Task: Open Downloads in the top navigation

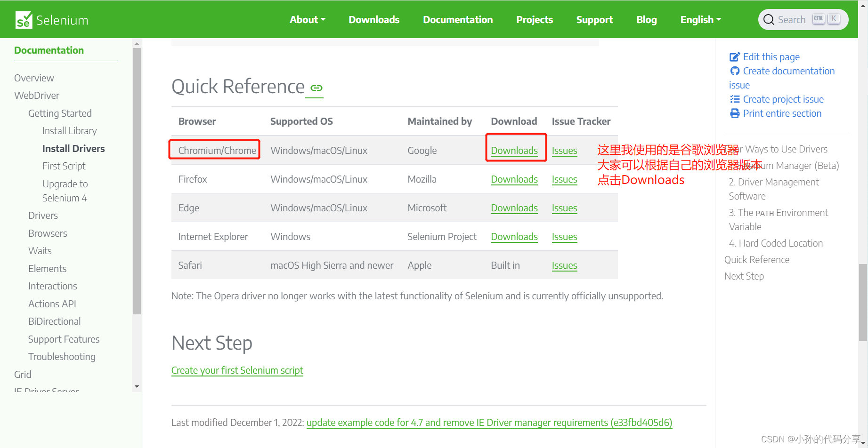Action: coord(374,20)
